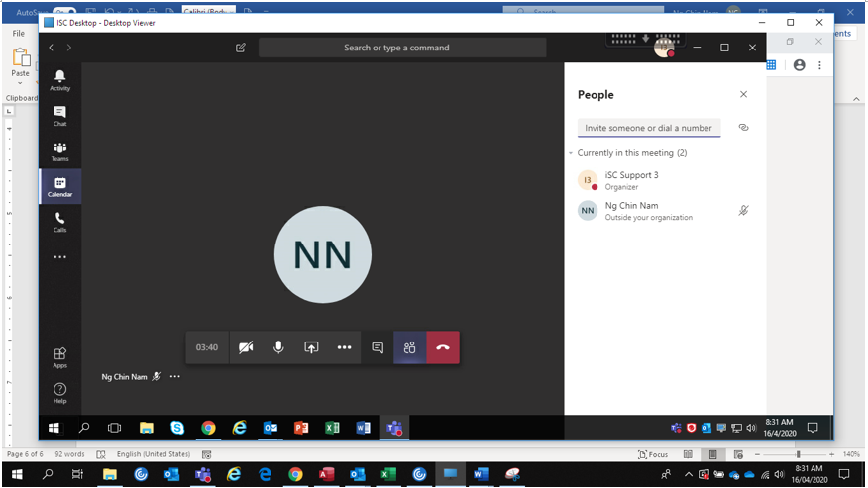
Task: Open remote volume control in tray
Action: (751, 428)
